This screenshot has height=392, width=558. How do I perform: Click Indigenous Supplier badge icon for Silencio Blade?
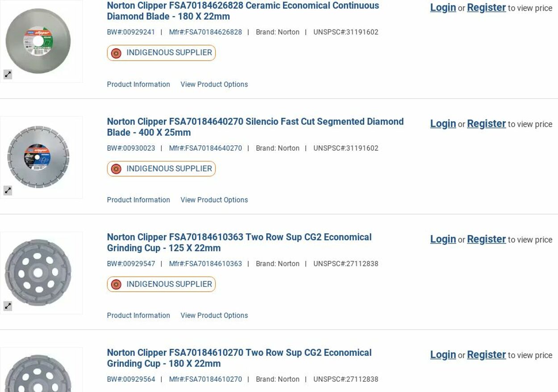coord(116,169)
